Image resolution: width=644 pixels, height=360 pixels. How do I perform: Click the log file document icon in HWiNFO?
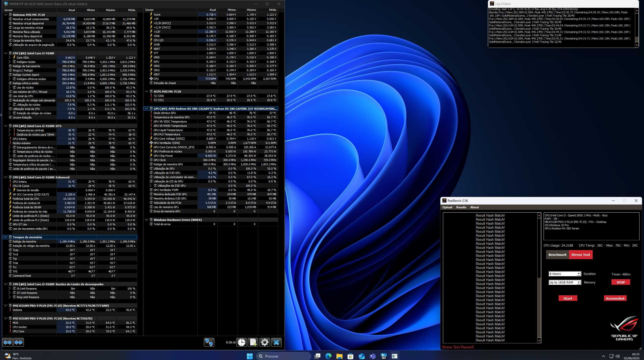pos(253,342)
